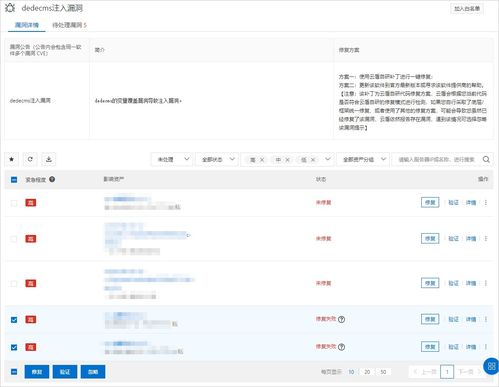
Task: Refresh the vulnerability list
Action: click(30, 159)
